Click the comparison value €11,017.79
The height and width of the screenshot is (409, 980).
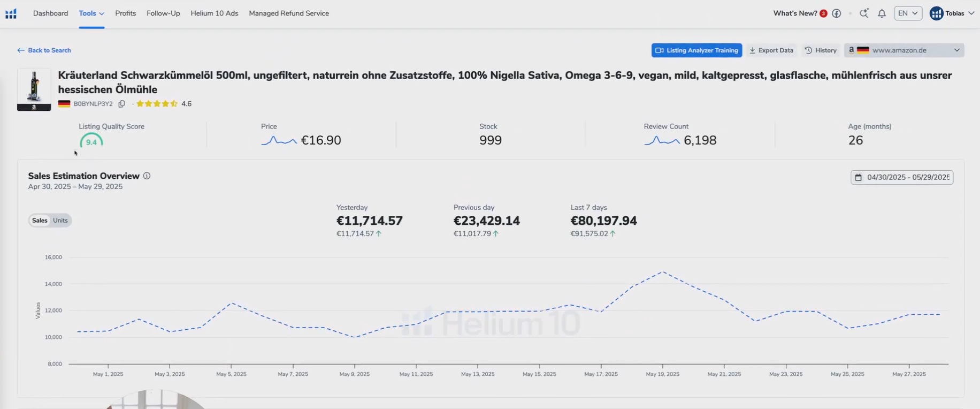472,234
